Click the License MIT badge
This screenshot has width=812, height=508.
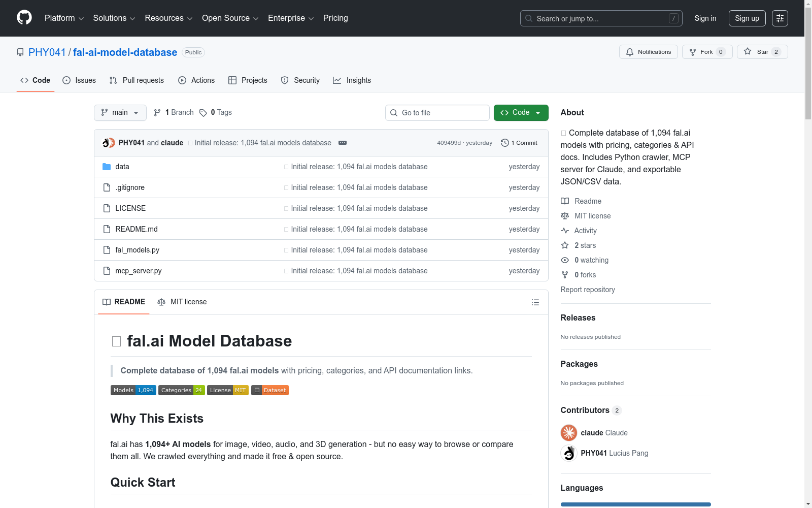point(228,390)
